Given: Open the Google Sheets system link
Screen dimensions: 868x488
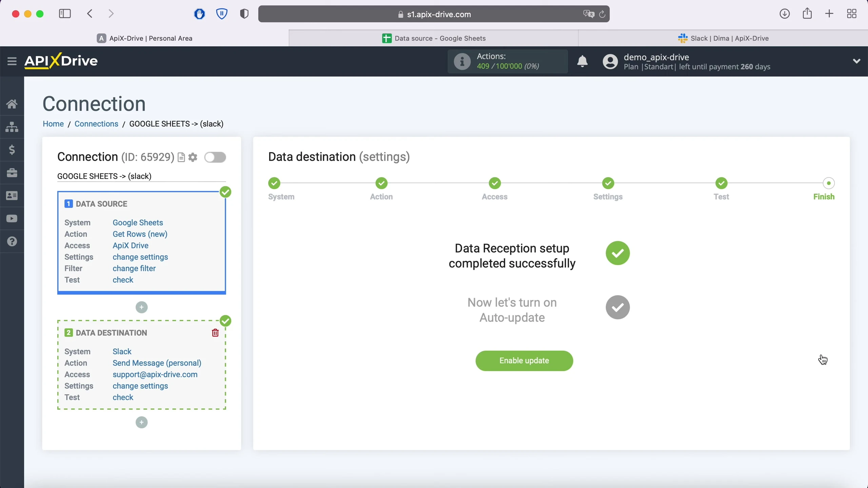Looking at the screenshot, I should point(138,223).
